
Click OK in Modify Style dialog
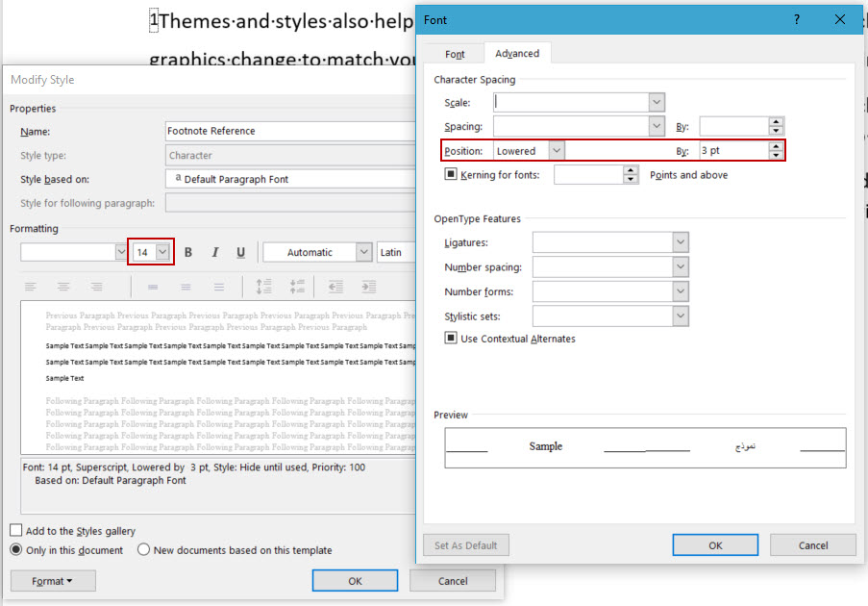[355, 581]
